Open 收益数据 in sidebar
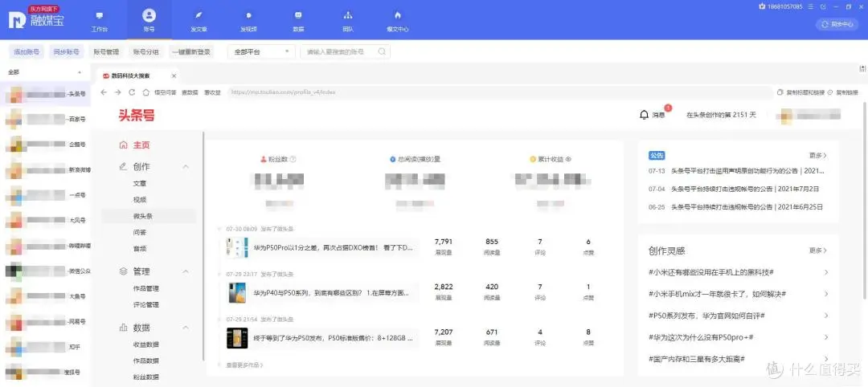This screenshot has width=868, height=387. 146,344
